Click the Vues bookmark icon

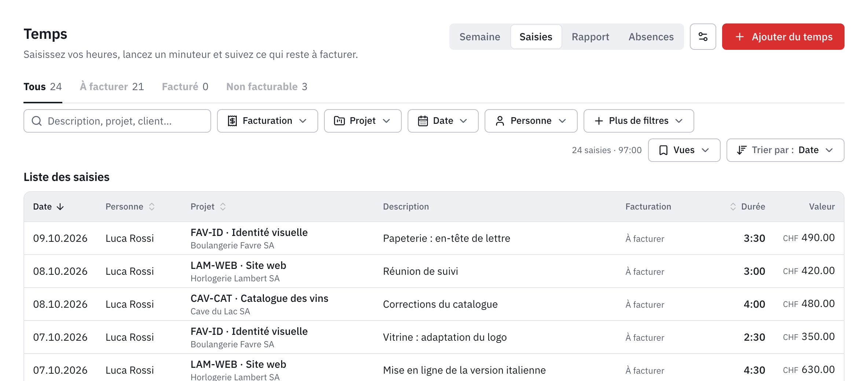point(663,150)
